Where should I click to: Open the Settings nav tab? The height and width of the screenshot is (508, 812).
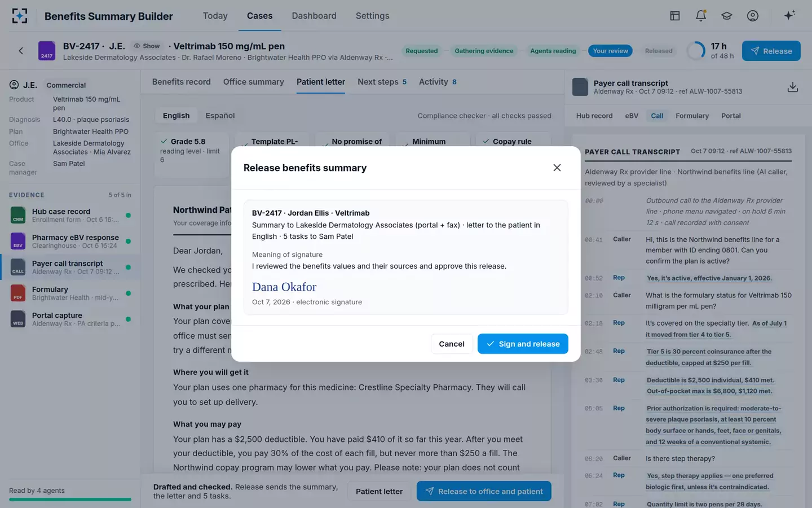[373, 16]
